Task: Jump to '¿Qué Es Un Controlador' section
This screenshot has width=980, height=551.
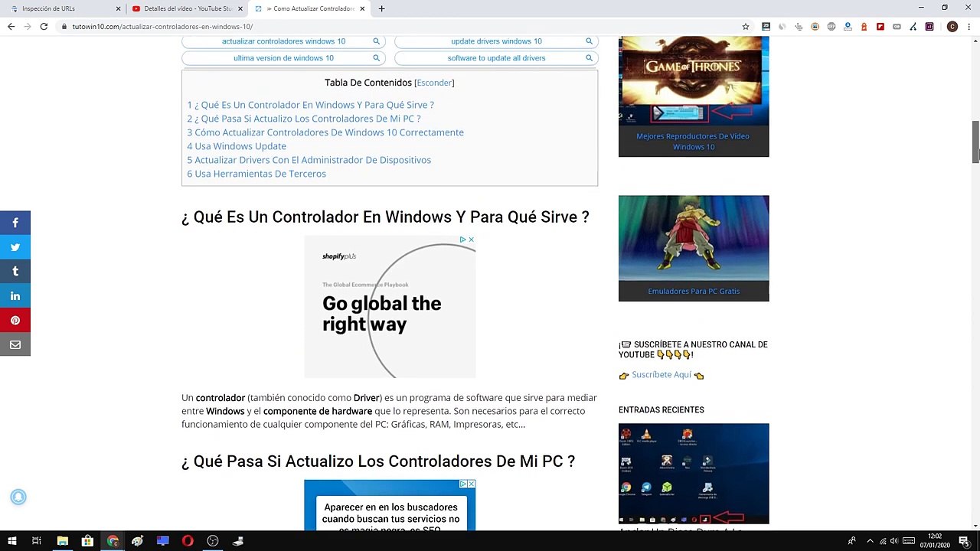Action: [x=310, y=105]
